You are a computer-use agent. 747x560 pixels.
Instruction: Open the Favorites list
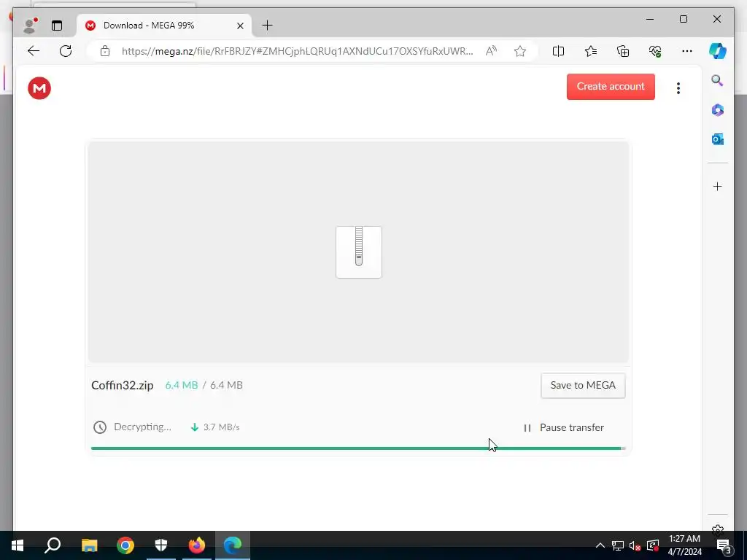(x=591, y=51)
